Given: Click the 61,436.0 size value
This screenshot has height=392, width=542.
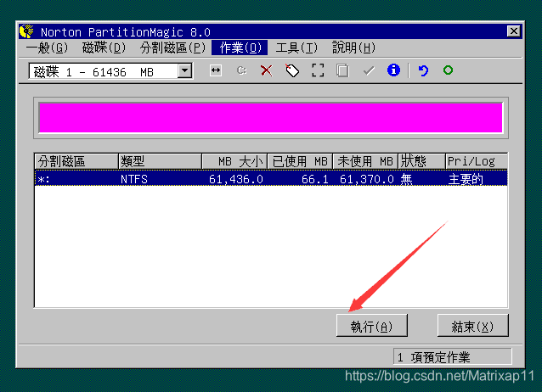Looking at the screenshot, I should click(x=235, y=179).
